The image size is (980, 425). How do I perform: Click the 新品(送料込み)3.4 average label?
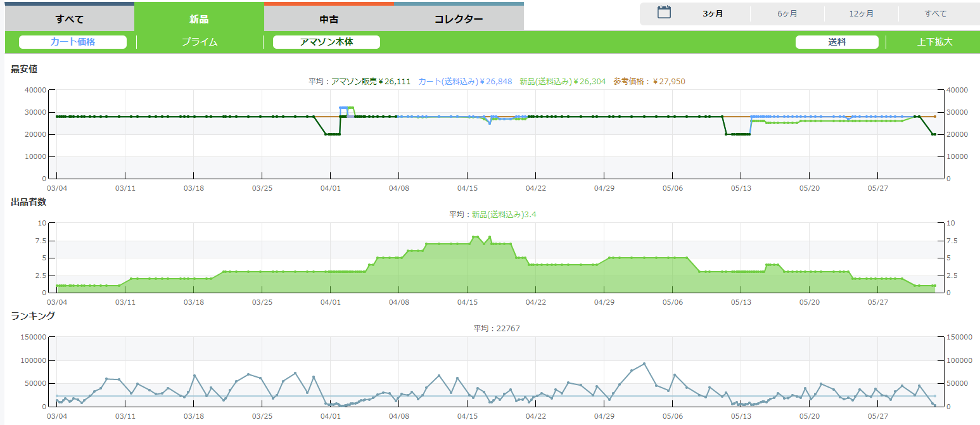504,215
